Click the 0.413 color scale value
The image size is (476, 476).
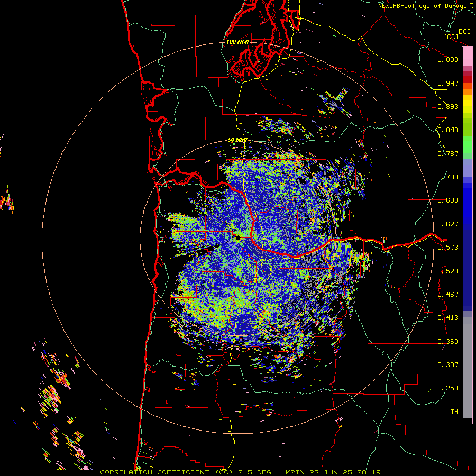[x=448, y=318]
